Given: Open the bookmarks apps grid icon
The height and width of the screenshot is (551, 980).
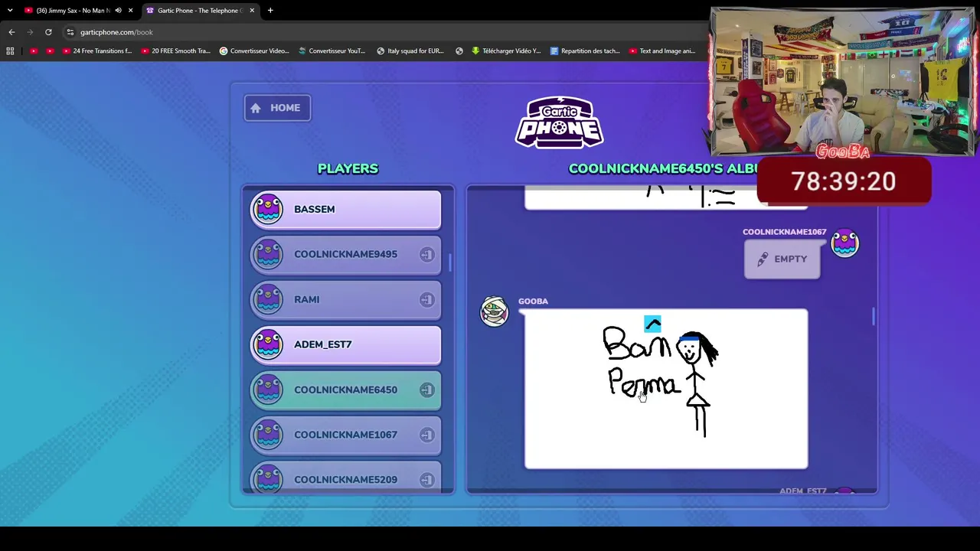Looking at the screenshot, I should tap(10, 51).
